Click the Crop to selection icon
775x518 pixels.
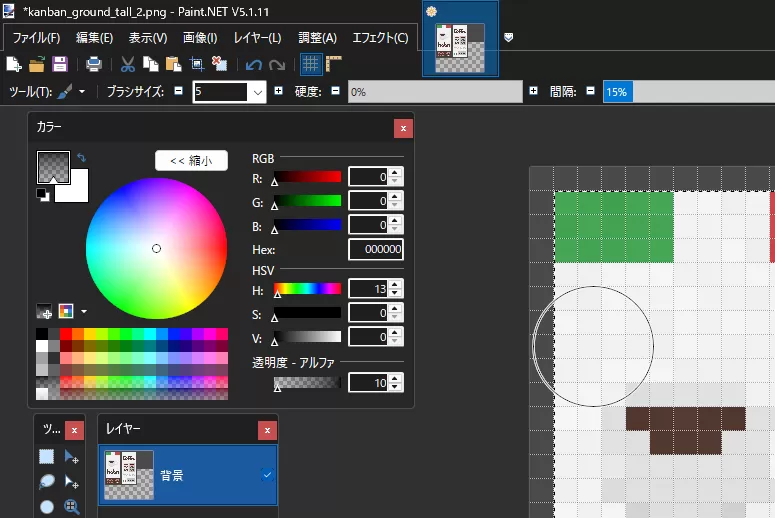tap(197, 64)
